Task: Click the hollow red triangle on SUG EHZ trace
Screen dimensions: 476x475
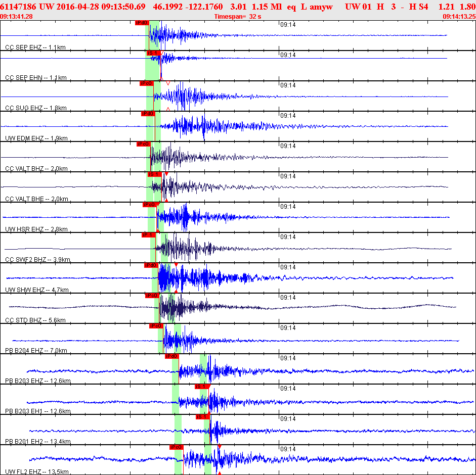Action: pyautogui.click(x=168, y=83)
